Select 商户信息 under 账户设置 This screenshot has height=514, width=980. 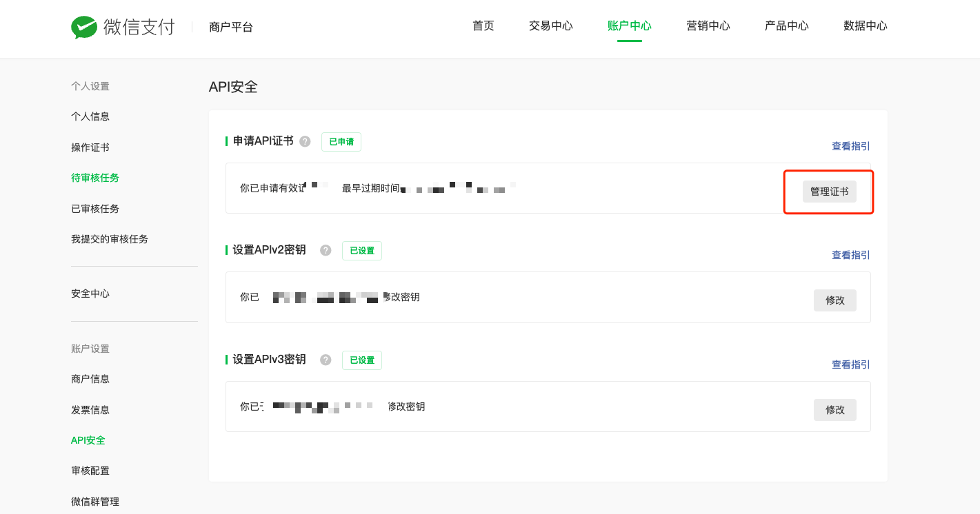[90, 379]
